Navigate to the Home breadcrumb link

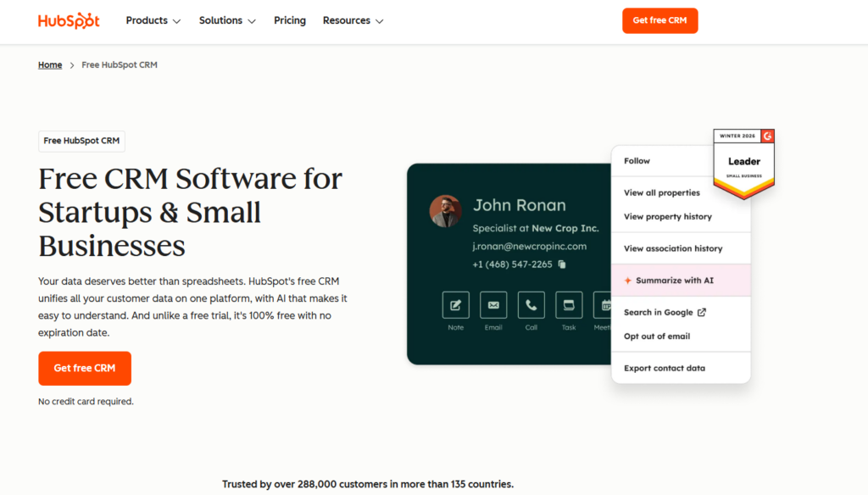click(x=50, y=64)
